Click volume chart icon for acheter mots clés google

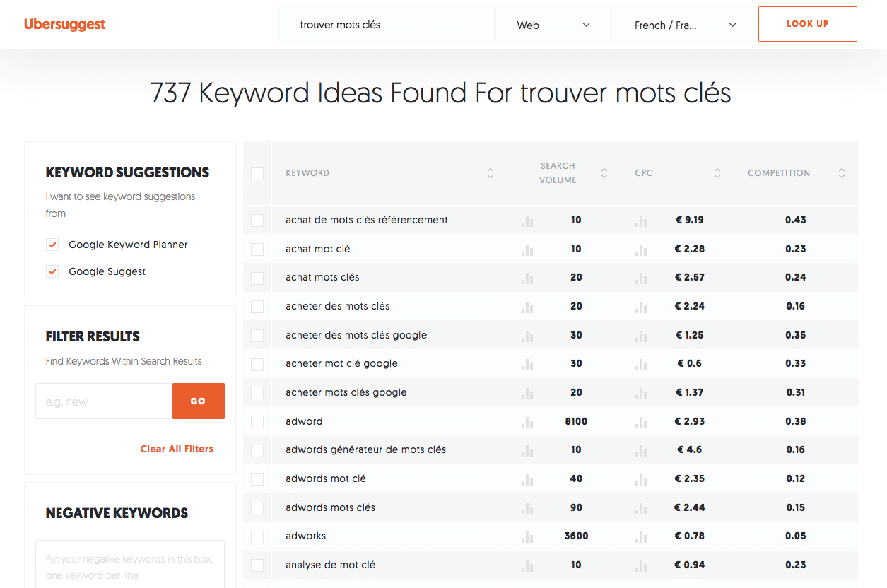click(x=527, y=393)
